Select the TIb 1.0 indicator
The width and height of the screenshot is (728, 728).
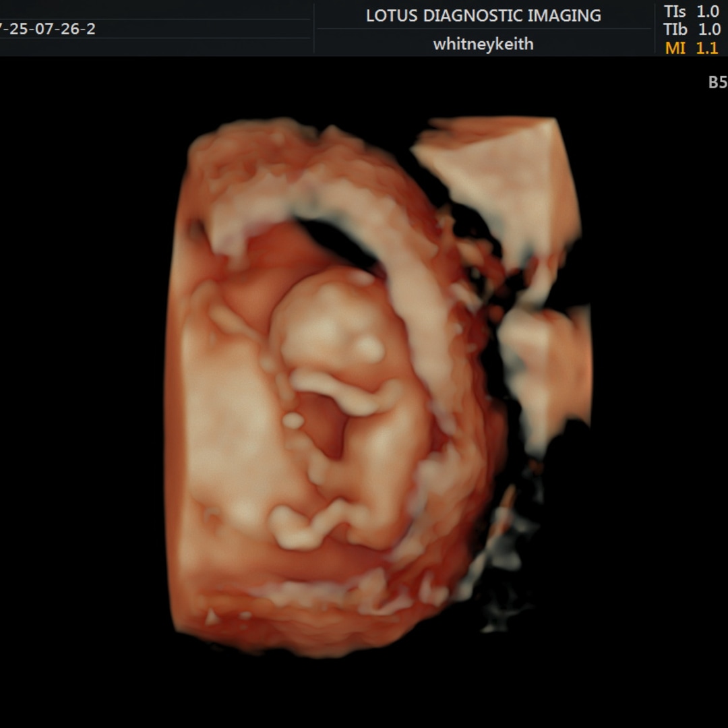click(691, 30)
